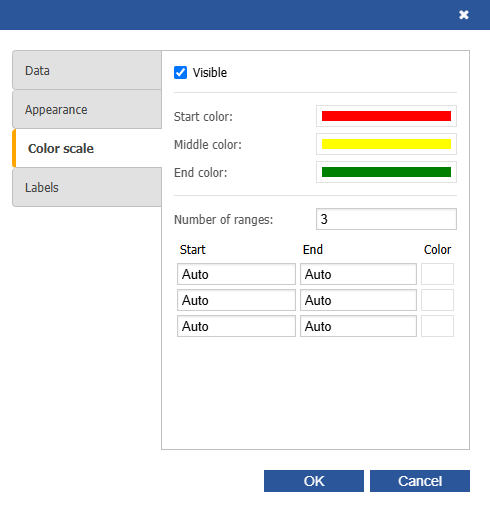This screenshot has height=512, width=490.
Task: Uncheck the Visible checkbox
Action: pos(180,72)
